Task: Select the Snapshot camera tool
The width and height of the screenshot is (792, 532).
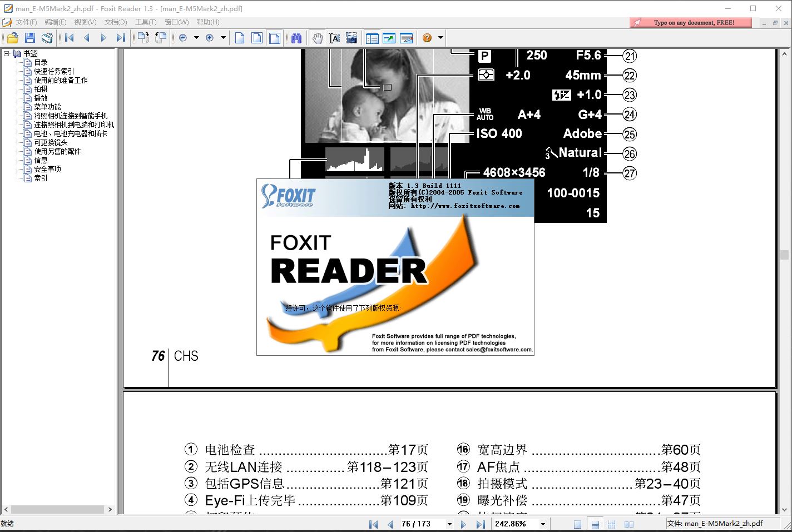Action: point(352,38)
